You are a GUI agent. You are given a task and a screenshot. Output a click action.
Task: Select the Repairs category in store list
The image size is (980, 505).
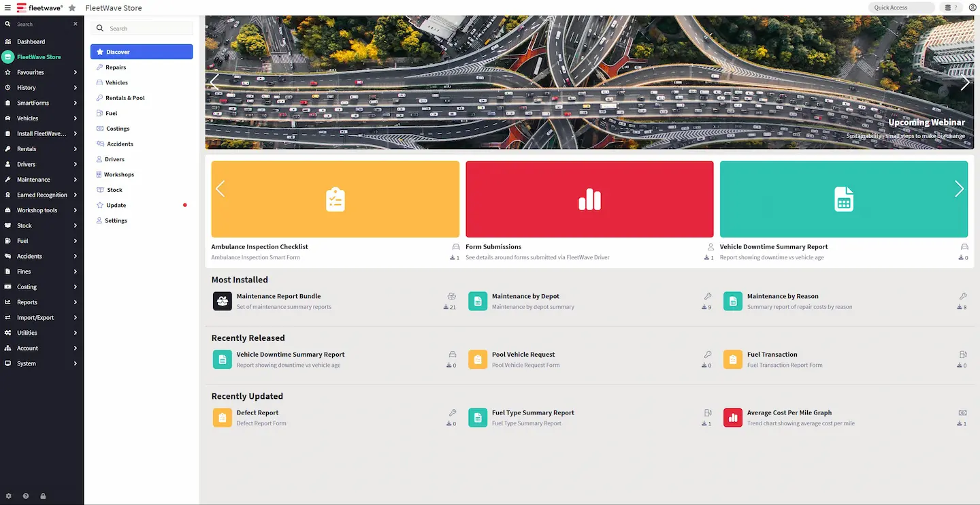tap(116, 67)
